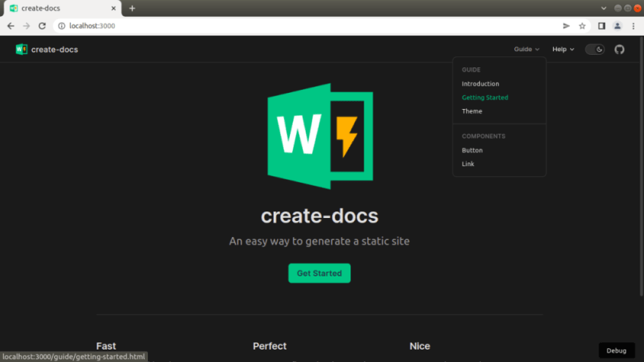This screenshot has height=362, width=644.
Task: Click the Fast feature heading
Action: tap(106, 346)
